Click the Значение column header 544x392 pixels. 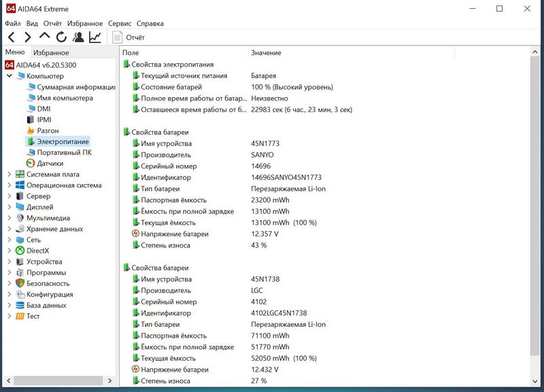pyautogui.click(x=266, y=53)
